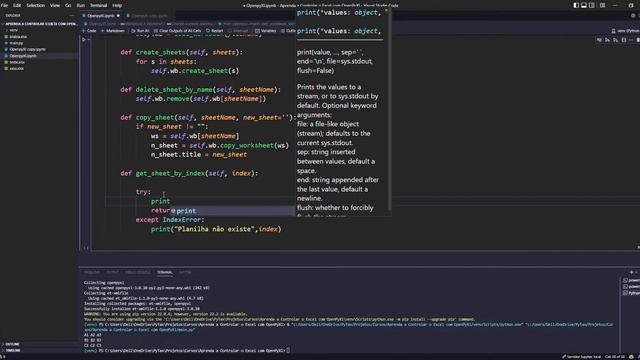
Task: Open the View menu
Action: [55, 6]
